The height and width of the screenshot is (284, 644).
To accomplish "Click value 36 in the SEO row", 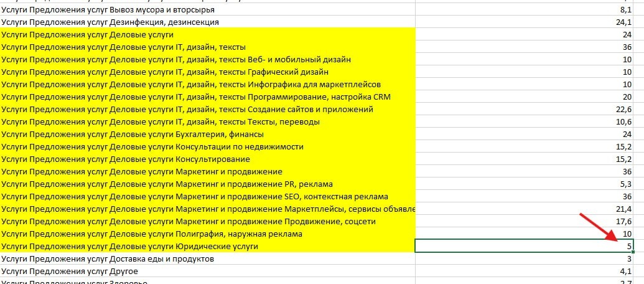I will 525,196.
